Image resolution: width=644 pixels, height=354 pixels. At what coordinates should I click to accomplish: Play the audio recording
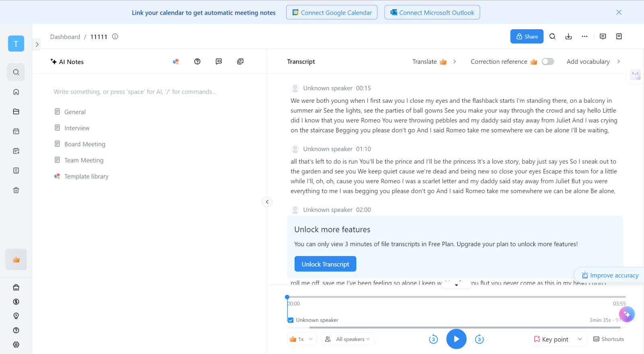[x=456, y=339]
